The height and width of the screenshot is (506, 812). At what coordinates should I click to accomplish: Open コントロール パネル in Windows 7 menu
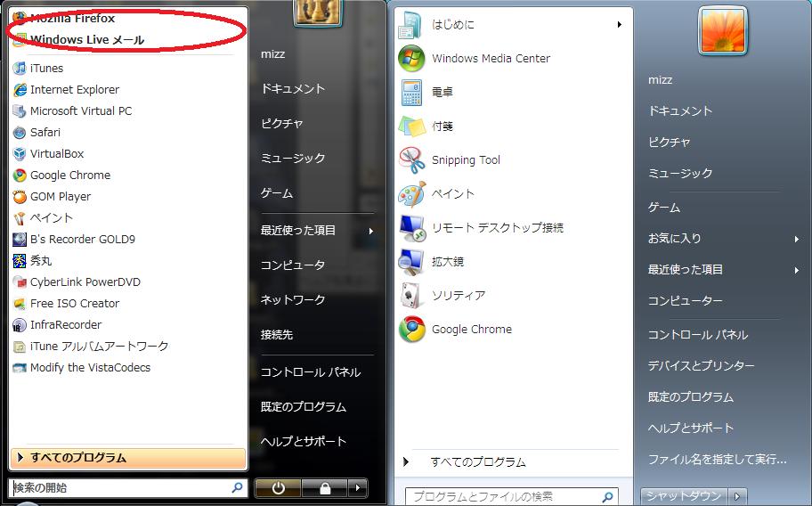coord(698,335)
